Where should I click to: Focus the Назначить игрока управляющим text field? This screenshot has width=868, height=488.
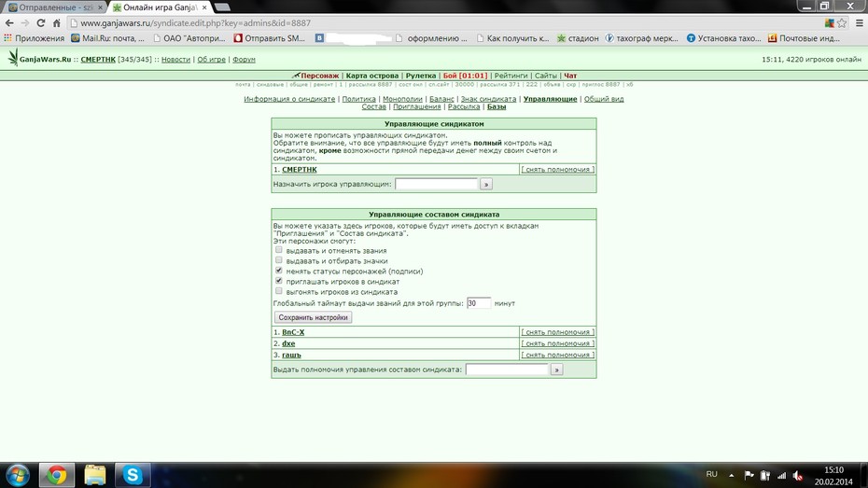click(x=436, y=184)
